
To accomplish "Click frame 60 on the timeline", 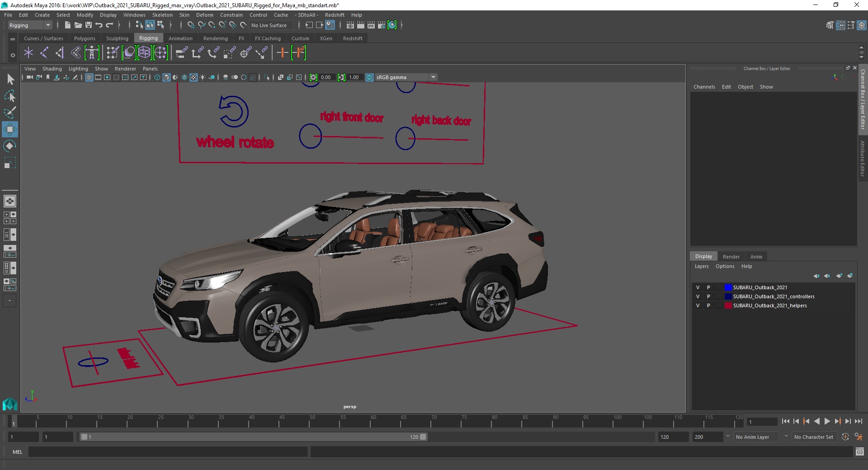I will tap(373, 421).
